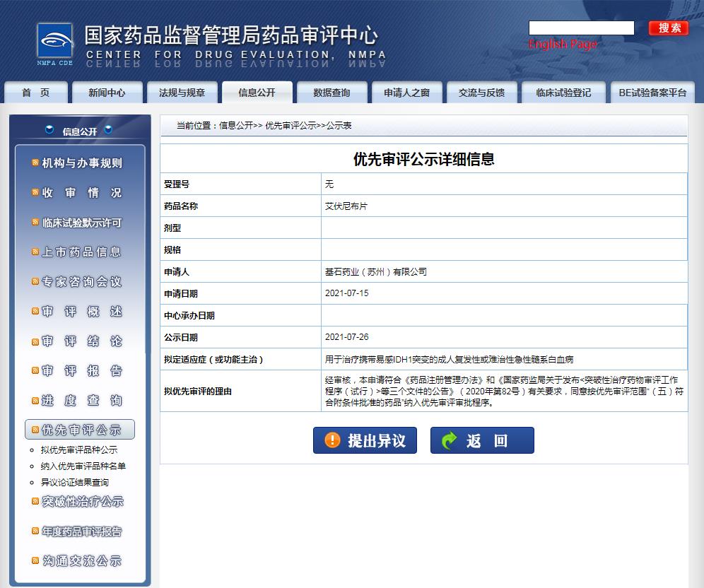
Task: Open 拟优先审评品种公示 sub-item
Action: tap(79, 449)
